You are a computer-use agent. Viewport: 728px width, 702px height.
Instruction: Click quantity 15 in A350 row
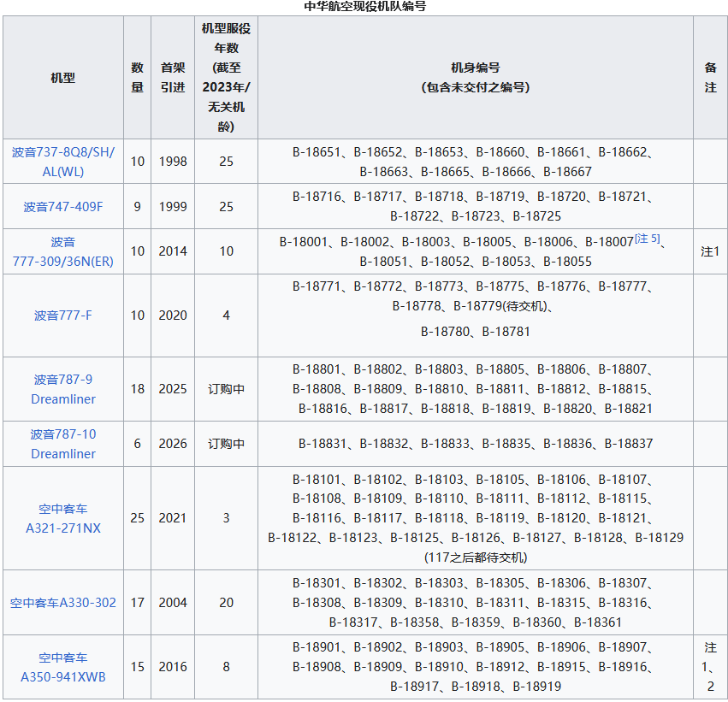pyautogui.click(x=138, y=667)
